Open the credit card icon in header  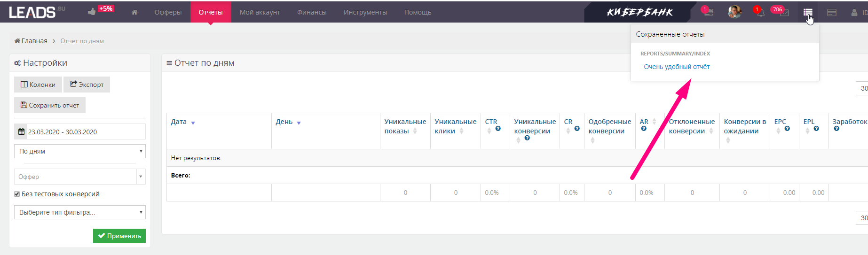pyautogui.click(x=831, y=13)
